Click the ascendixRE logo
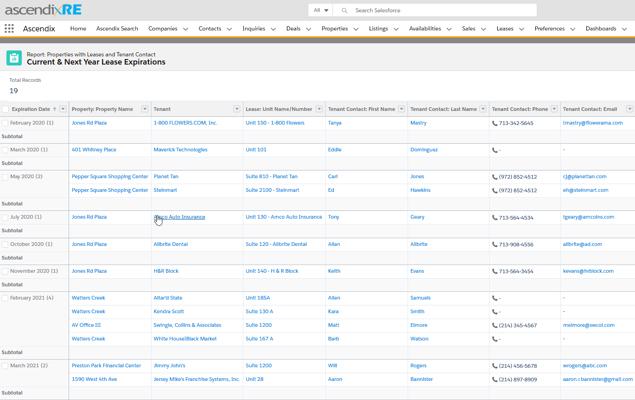 (x=42, y=10)
